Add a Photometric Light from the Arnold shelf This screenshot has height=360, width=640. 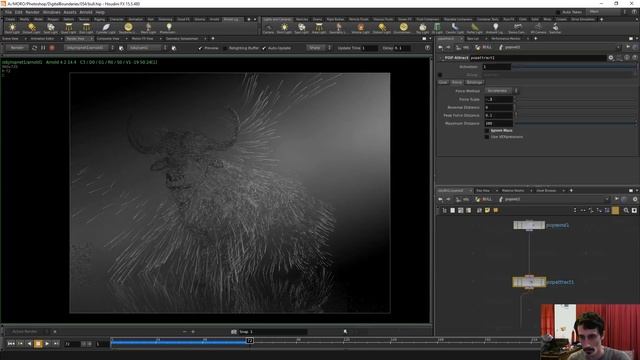coord(168,28)
